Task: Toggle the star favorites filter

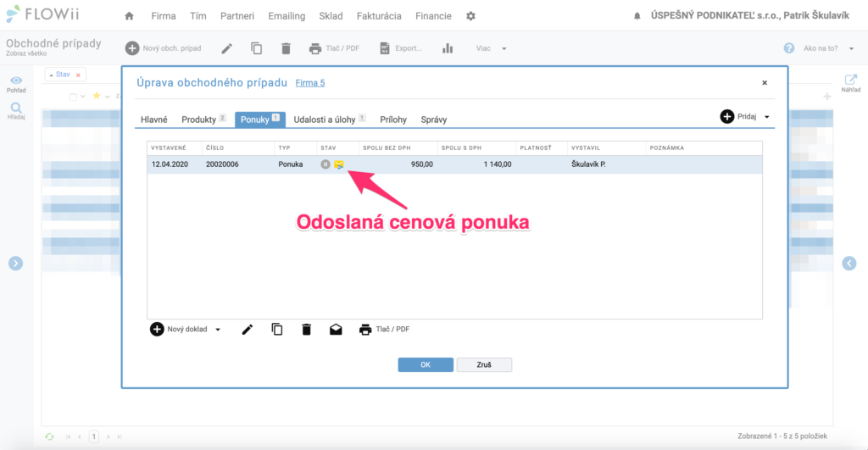Action: click(97, 96)
